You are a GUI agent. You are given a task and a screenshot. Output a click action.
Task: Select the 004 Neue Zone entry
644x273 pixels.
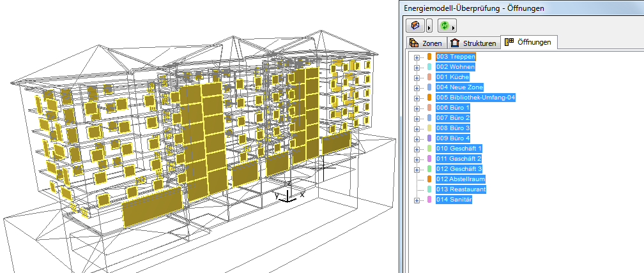point(459,87)
